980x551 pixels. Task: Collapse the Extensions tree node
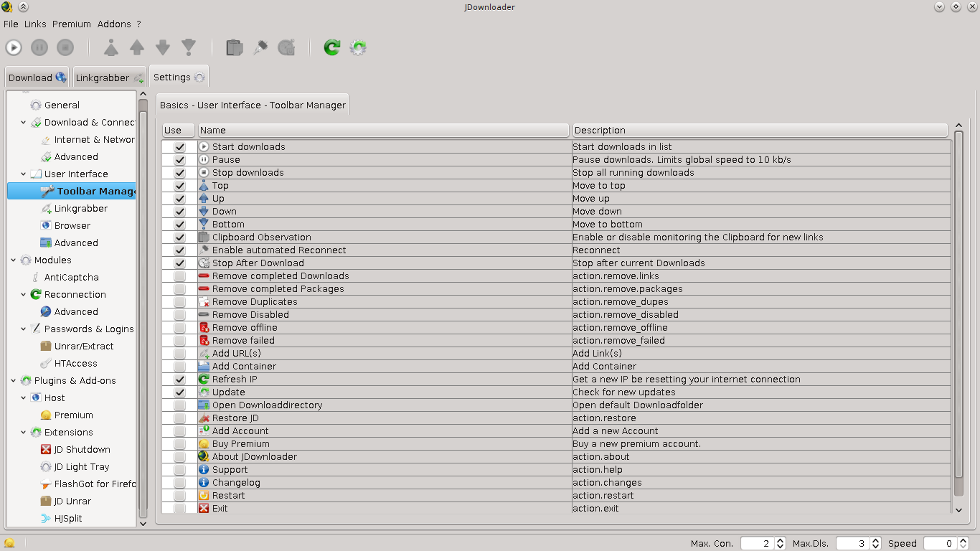click(24, 433)
